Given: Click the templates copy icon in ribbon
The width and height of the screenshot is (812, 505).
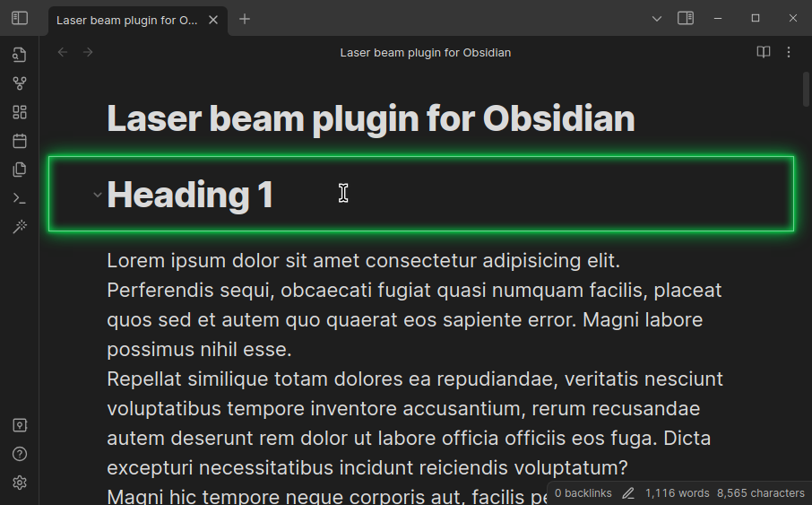Looking at the screenshot, I should [x=20, y=170].
